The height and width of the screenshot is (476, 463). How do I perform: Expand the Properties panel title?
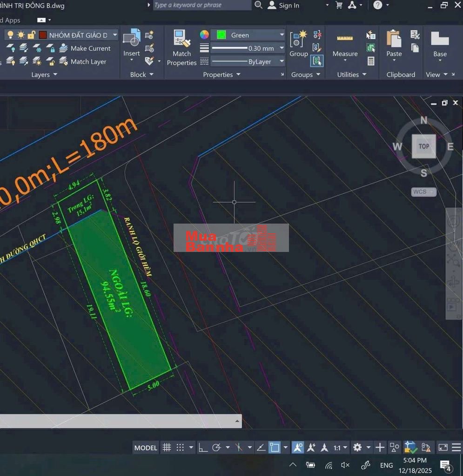click(x=221, y=74)
